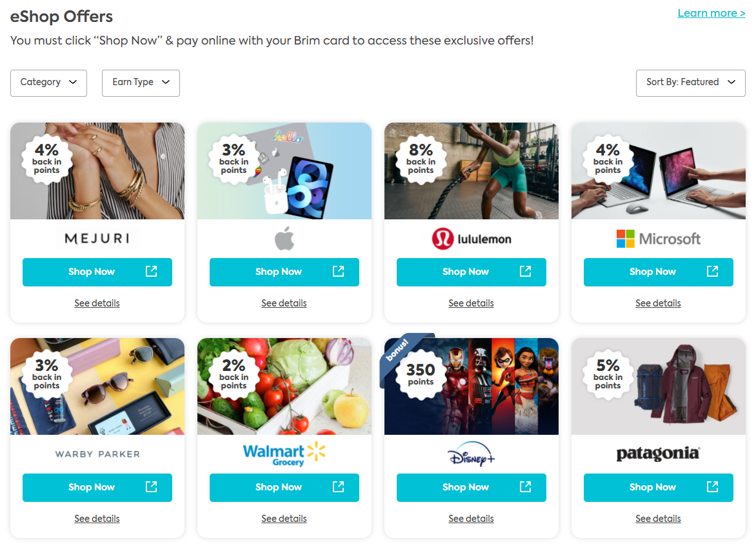View See details for Apple offer
756x549 pixels.
(284, 303)
